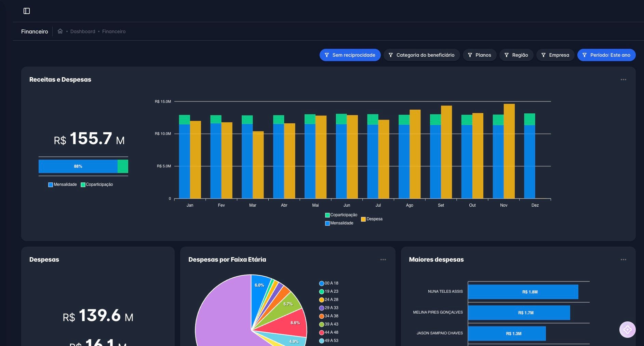The width and height of the screenshot is (644, 346).
Task: Toggle the Despesa legend entry
Action: [x=372, y=219]
